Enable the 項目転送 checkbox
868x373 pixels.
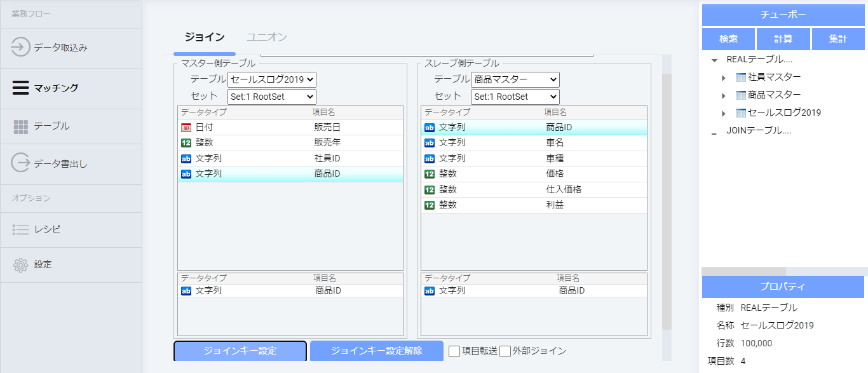(454, 351)
